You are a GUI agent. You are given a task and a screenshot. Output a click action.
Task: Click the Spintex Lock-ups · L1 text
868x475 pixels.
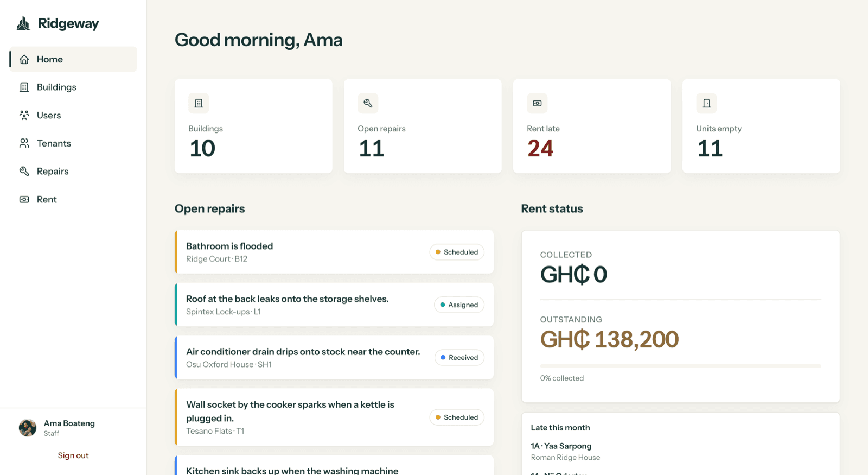tap(224, 312)
